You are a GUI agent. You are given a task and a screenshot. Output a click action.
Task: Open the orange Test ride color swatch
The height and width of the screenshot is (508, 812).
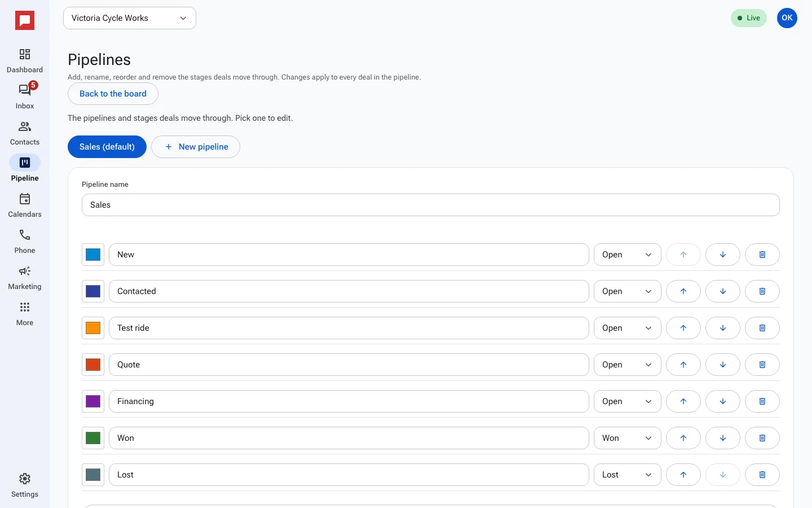93,328
